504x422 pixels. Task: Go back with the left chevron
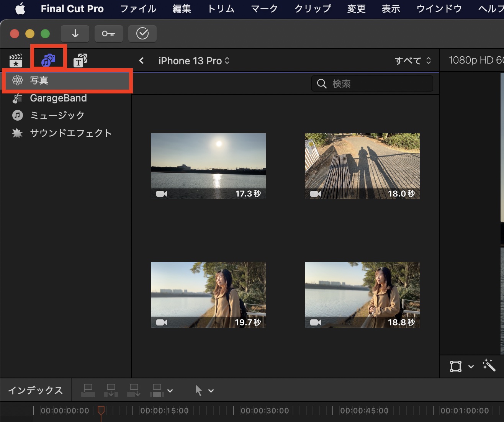[142, 61]
